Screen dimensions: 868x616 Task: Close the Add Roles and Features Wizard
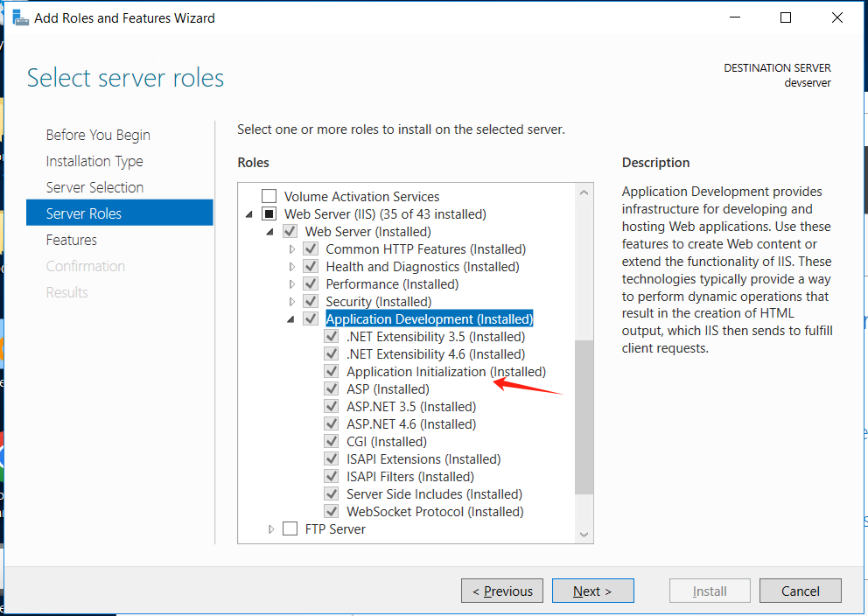(837, 17)
